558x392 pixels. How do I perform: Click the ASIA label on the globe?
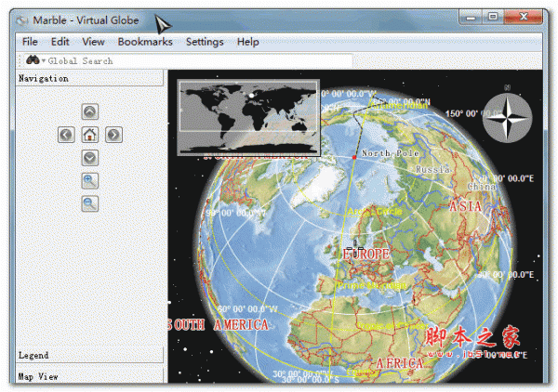465,206
